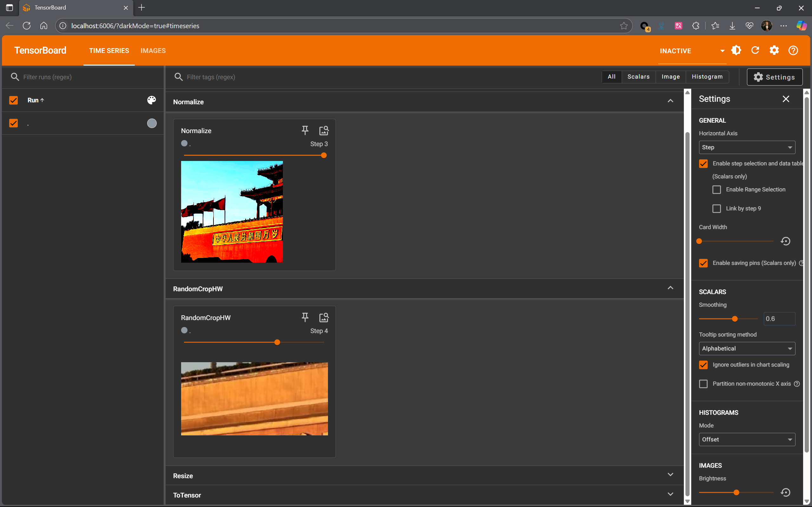
Task: Click the run color palette icon
Action: (152, 100)
